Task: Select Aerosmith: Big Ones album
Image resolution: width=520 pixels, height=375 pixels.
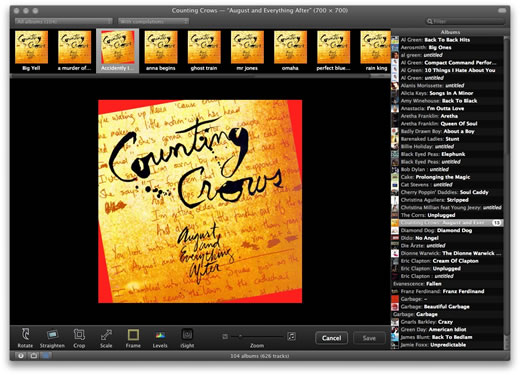Action: coord(447,47)
